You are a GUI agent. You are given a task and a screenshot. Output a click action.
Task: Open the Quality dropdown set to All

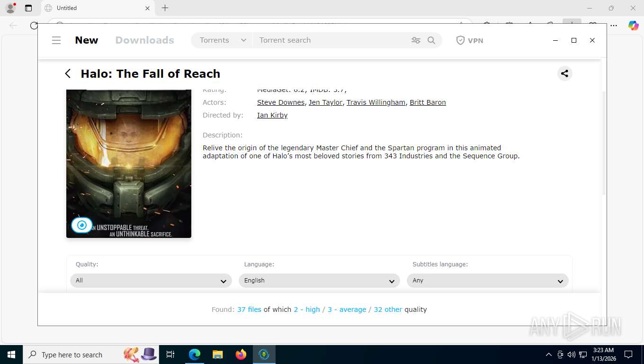tap(151, 281)
